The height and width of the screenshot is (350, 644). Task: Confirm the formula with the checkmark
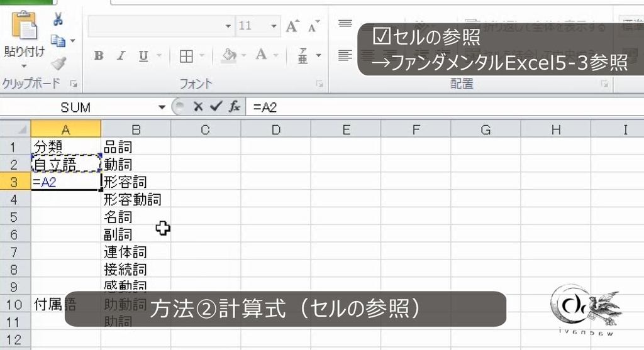216,107
